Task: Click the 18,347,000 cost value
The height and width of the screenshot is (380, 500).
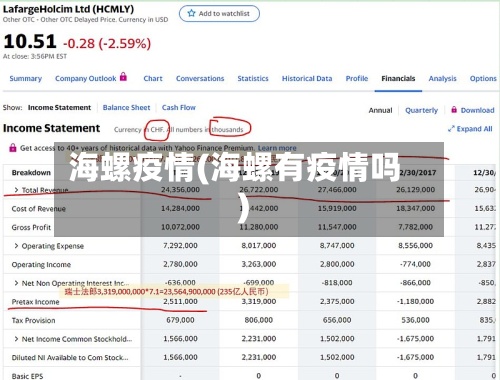Action: tap(415, 208)
